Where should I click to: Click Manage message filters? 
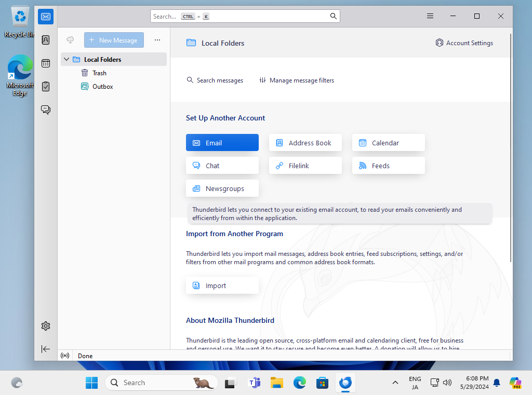[x=297, y=80]
